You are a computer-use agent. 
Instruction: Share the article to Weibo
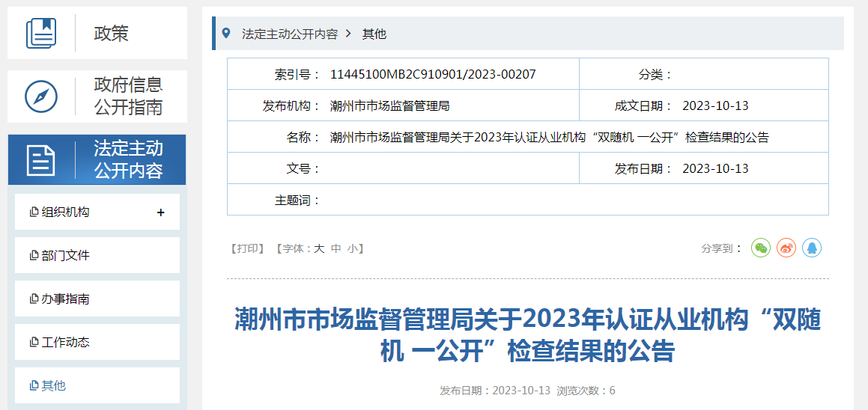(786, 248)
